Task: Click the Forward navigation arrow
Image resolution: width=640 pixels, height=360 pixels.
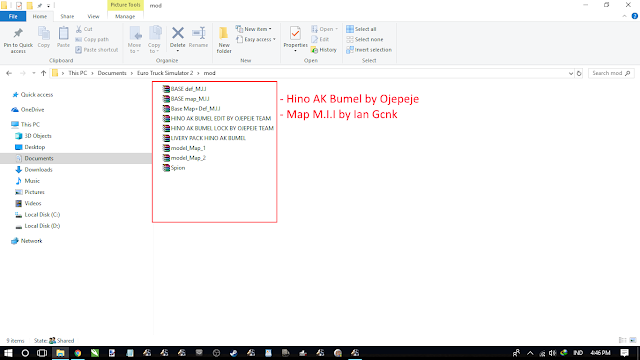Action: [x=22, y=73]
